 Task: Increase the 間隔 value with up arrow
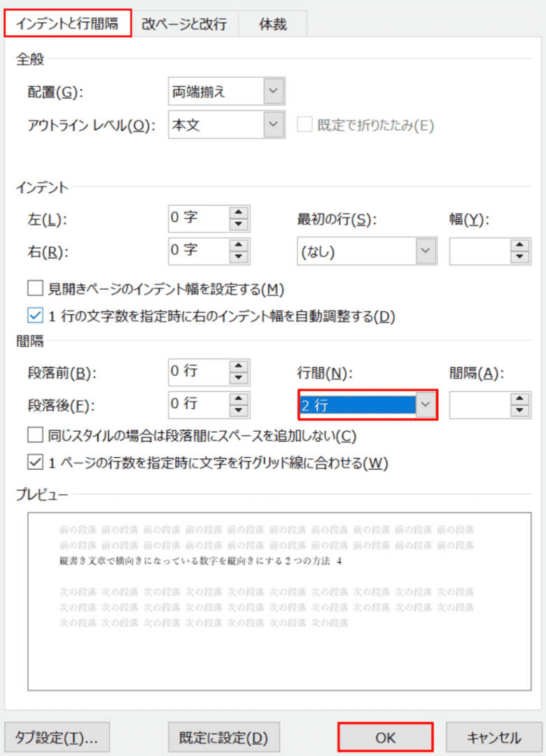coord(519,399)
